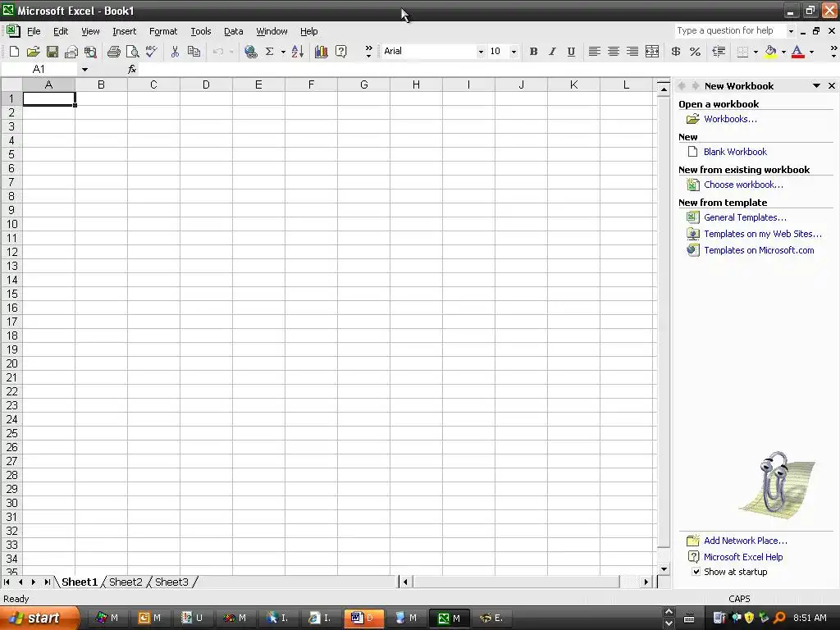Toggle Underline formatting

[x=571, y=52]
